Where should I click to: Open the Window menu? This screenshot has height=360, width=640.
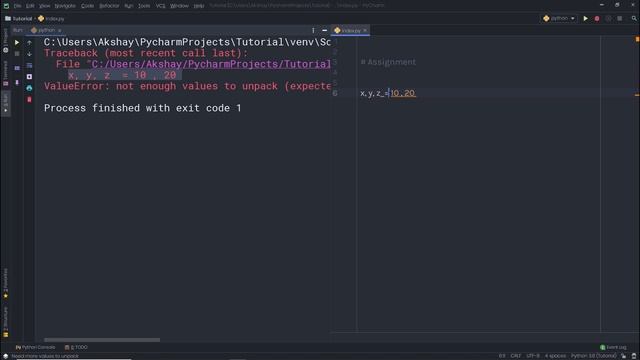click(x=179, y=6)
